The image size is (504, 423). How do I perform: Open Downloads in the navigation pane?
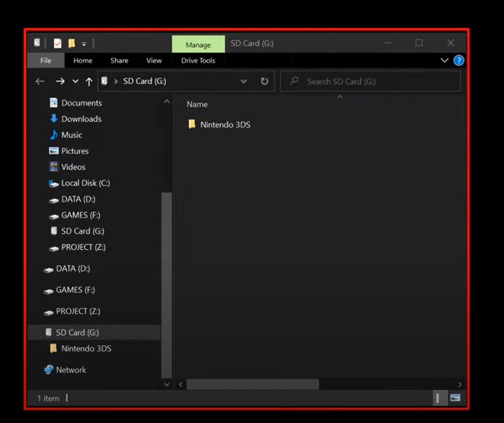[76, 119]
